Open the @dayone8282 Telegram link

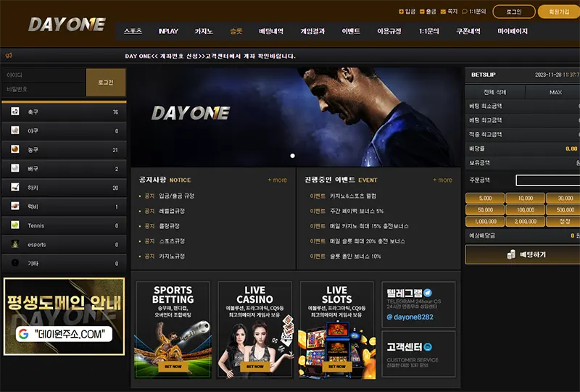point(410,317)
